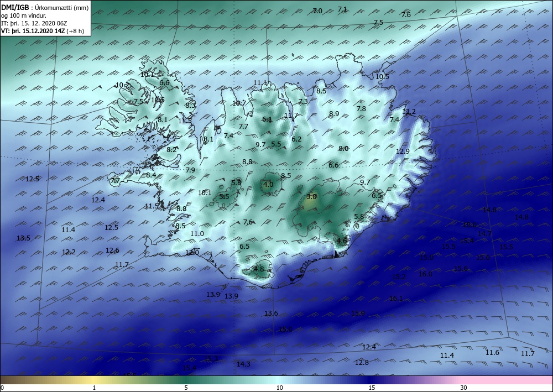Click the IT initial time 06Z line
The height and width of the screenshot is (392, 553).
[34, 23]
